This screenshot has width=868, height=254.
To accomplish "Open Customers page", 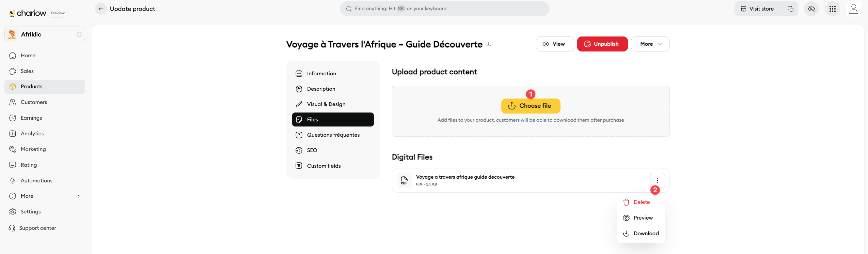I will [45, 102].
